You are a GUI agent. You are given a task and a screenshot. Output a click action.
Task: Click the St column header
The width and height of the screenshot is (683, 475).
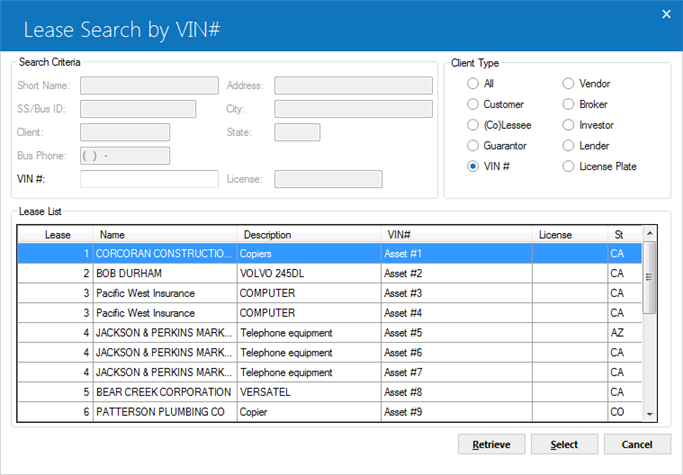click(625, 235)
